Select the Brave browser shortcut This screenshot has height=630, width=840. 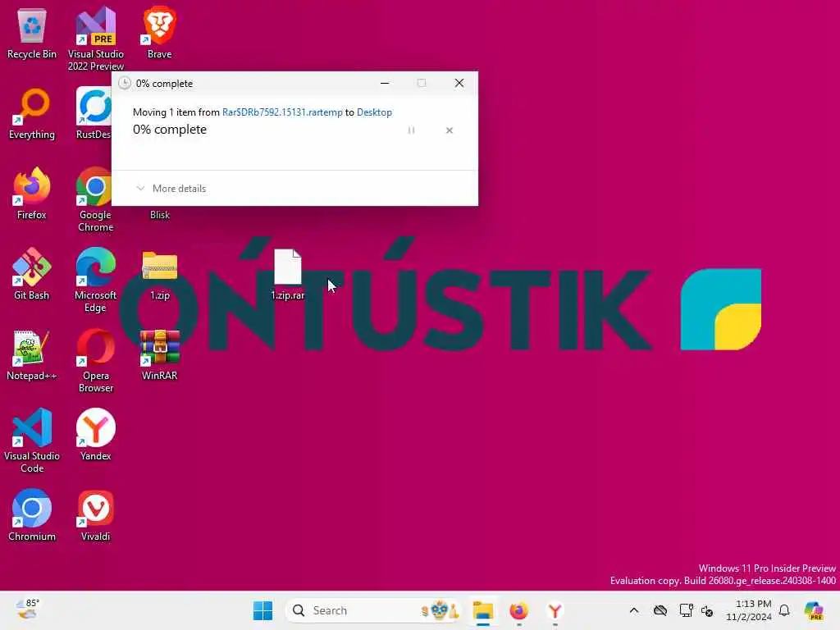pos(159,33)
